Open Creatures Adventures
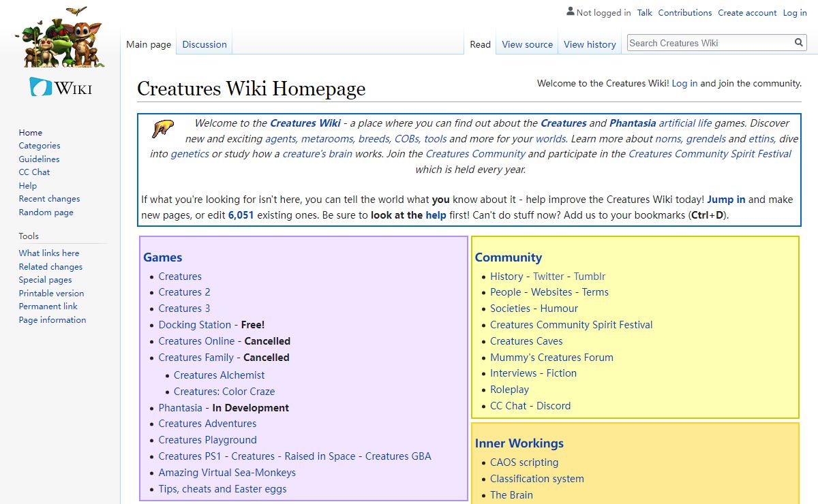This screenshot has height=504, width=818. [207, 423]
